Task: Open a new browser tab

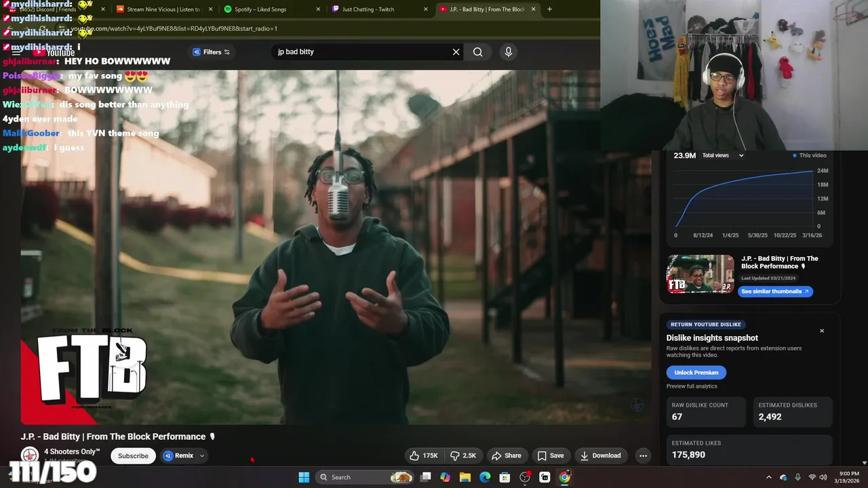Action: click(x=549, y=9)
